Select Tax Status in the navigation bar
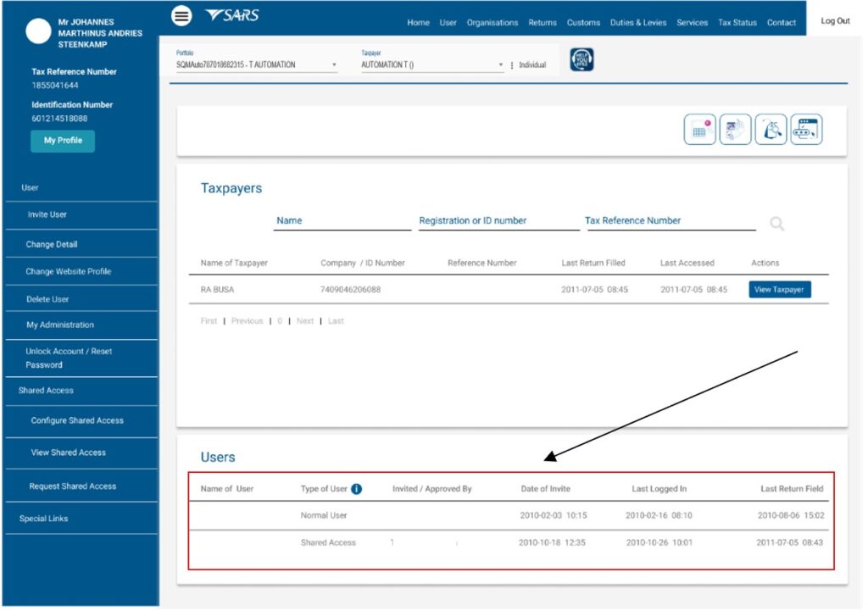Viewport: 868px width, 611px height. pyautogui.click(x=737, y=23)
